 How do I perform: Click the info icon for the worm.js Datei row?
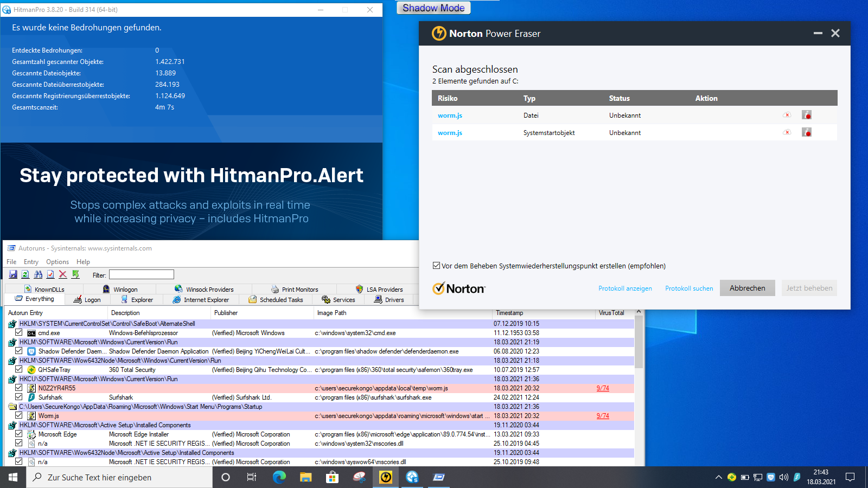click(x=807, y=115)
